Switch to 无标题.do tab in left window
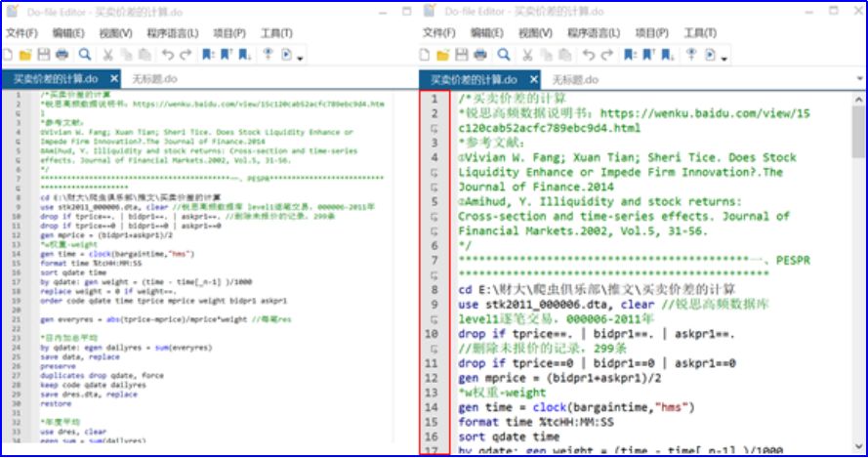 pos(154,79)
